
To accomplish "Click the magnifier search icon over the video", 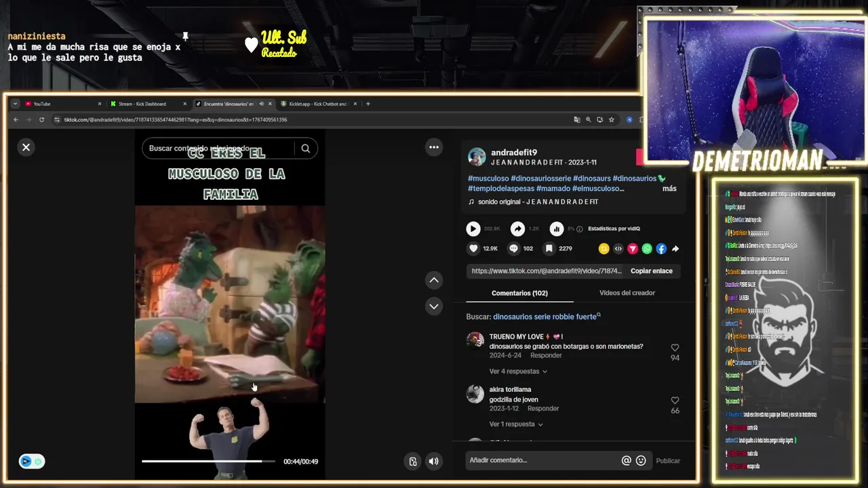I will (x=306, y=148).
